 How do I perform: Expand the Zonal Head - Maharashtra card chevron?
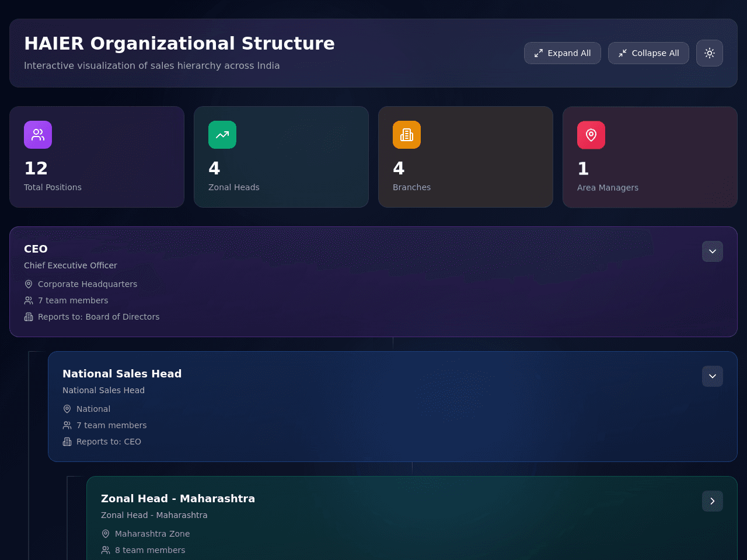coord(713,501)
